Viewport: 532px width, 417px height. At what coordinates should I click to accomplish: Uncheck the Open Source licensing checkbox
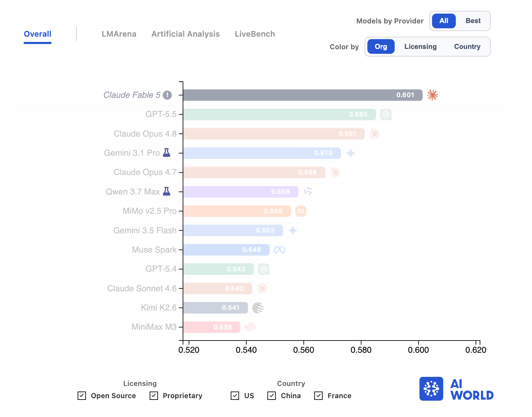pyautogui.click(x=82, y=396)
